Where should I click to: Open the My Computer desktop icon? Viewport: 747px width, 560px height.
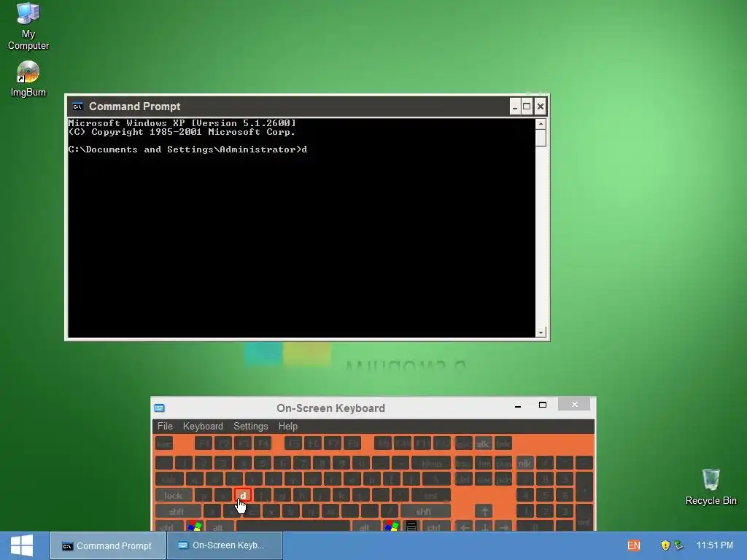point(28,26)
